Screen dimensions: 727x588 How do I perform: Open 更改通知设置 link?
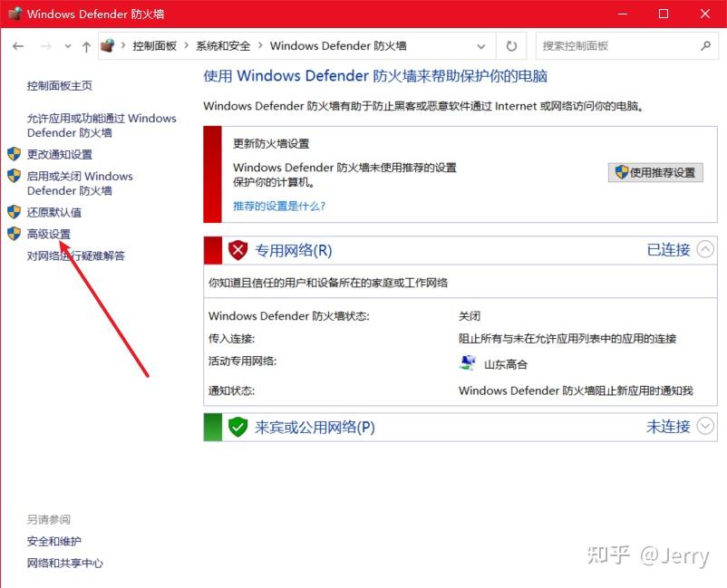point(59,154)
